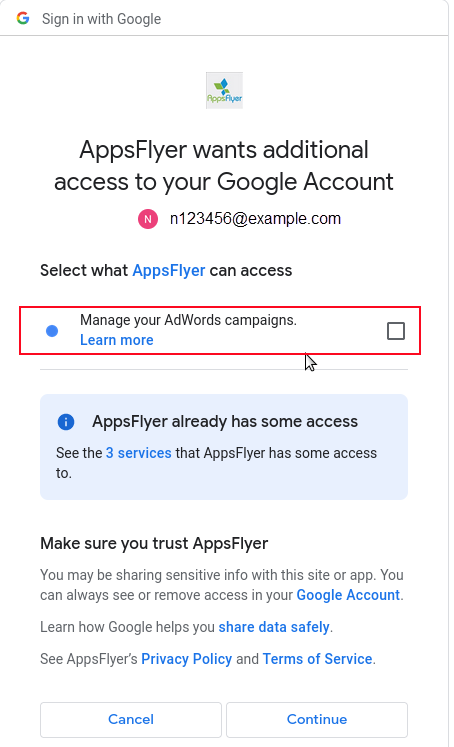Open AppsFlyer's Privacy Policy link
The height and width of the screenshot is (747, 454).
[187, 659]
